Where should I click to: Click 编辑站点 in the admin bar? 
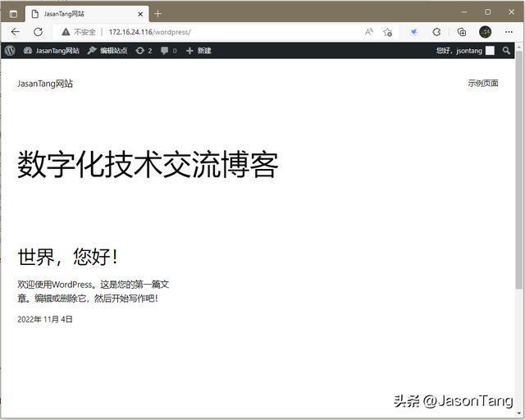[x=107, y=51]
